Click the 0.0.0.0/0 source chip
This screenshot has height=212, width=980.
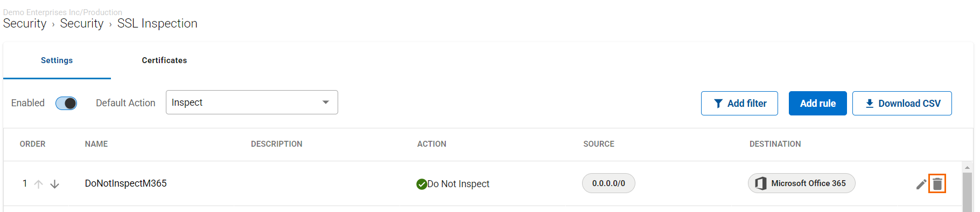608,183
